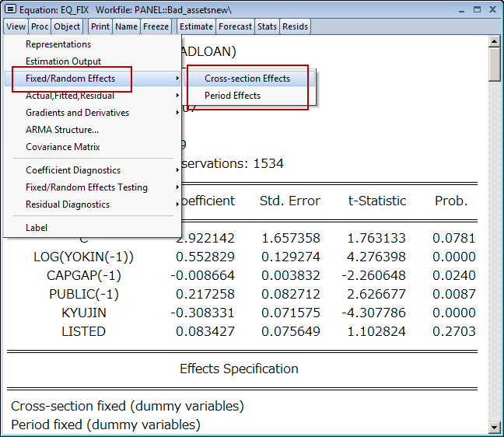
Task: Click Estimate in the equation toolbar
Action: (x=196, y=26)
